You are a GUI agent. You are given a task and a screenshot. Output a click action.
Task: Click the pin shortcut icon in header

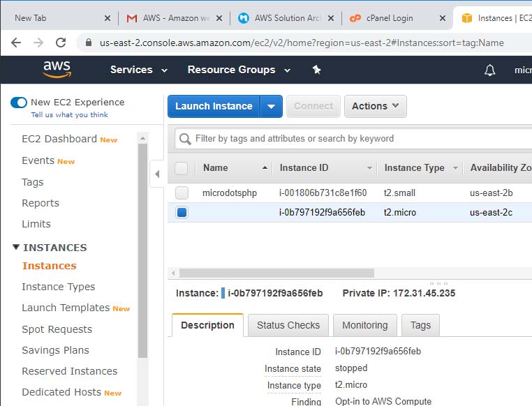316,70
